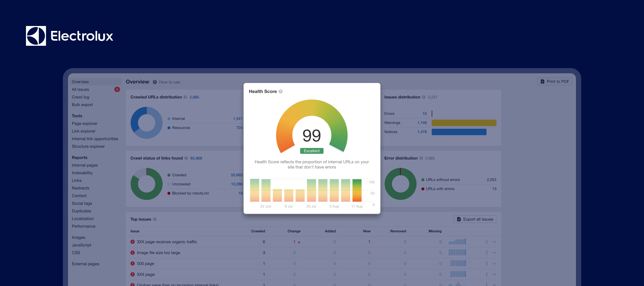Expand the "Orphan page" issue row
The image size is (644, 286).
click(494, 284)
